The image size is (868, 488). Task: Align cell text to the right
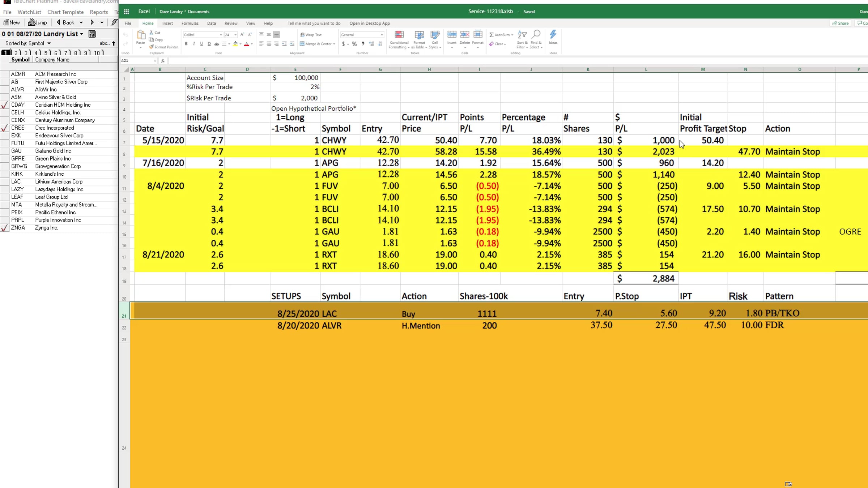276,44
